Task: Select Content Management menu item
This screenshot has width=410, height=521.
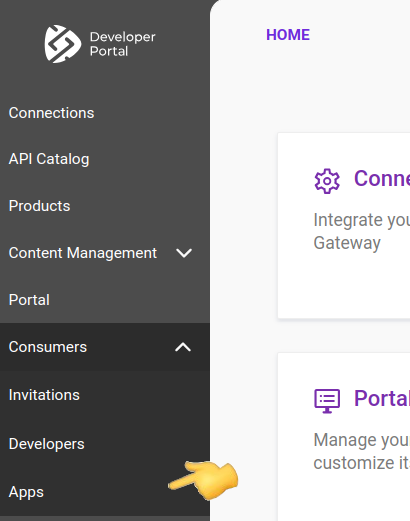Action: pos(83,253)
